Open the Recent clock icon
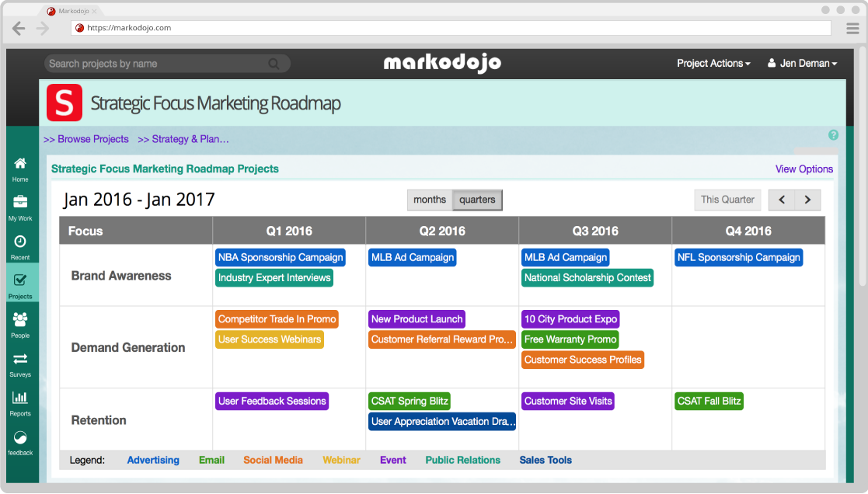Image resolution: width=868 pixels, height=494 pixels. pyautogui.click(x=20, y=242)
